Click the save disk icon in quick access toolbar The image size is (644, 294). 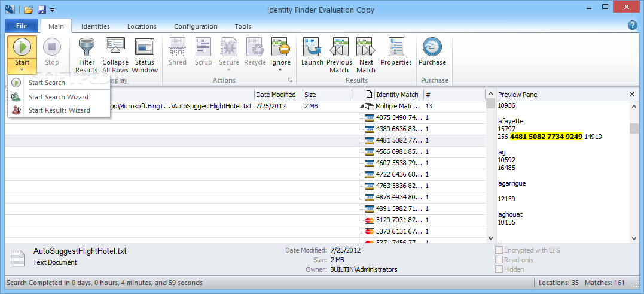[x=41, y=9]
